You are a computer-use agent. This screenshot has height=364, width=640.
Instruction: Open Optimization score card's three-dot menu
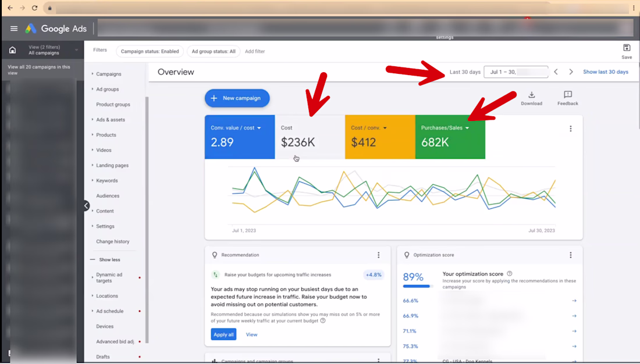coord(571,255)
